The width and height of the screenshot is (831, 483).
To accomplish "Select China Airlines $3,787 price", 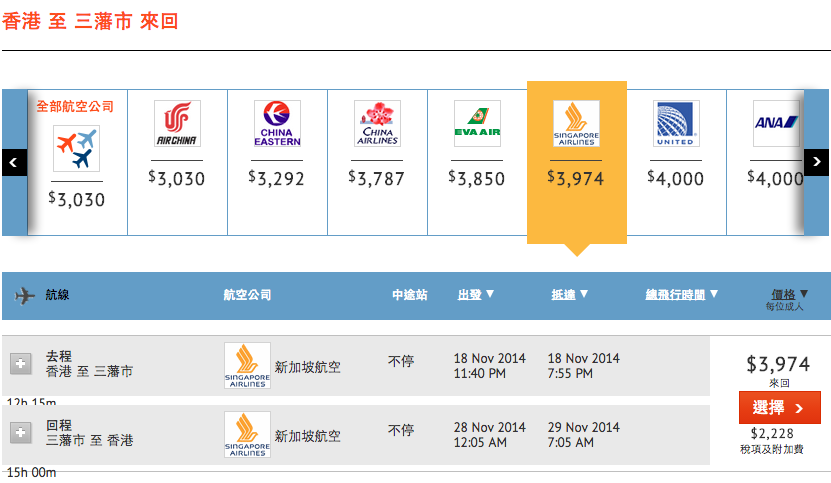I will click(x=377, y=179).
